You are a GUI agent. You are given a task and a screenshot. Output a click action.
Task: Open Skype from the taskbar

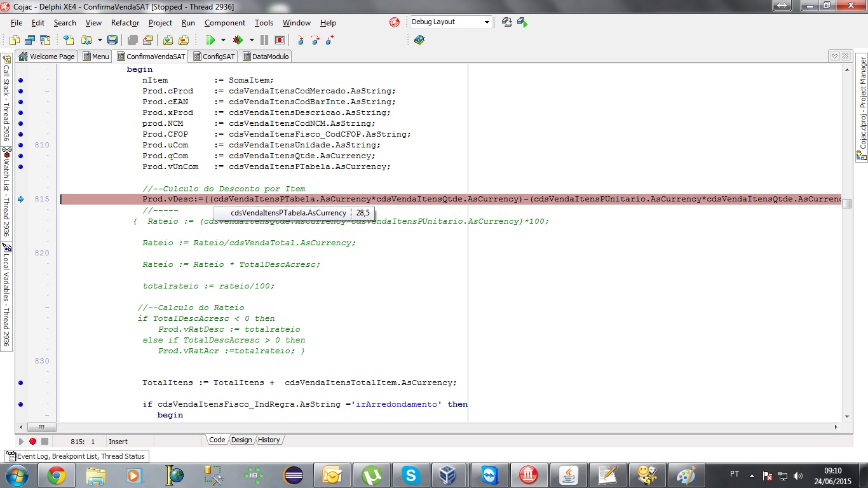point(410,475)
